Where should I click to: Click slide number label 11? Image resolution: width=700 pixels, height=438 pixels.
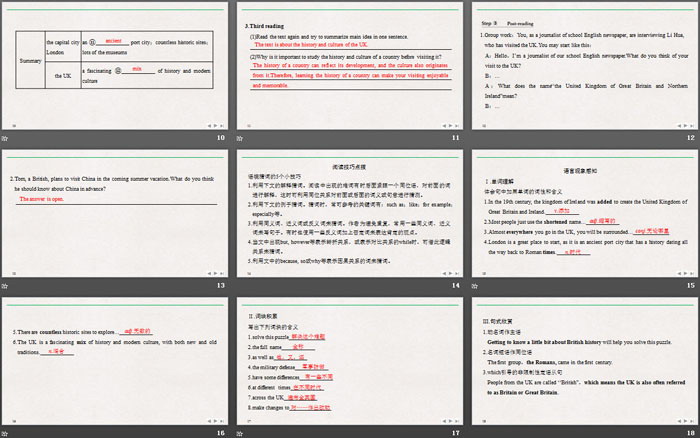(x=455, y=138)
